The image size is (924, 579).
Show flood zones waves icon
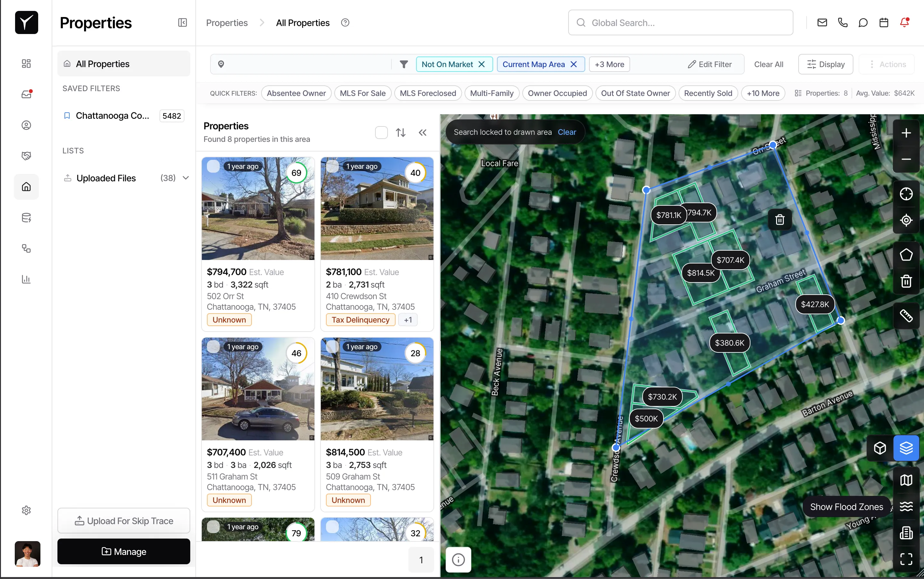906,506
